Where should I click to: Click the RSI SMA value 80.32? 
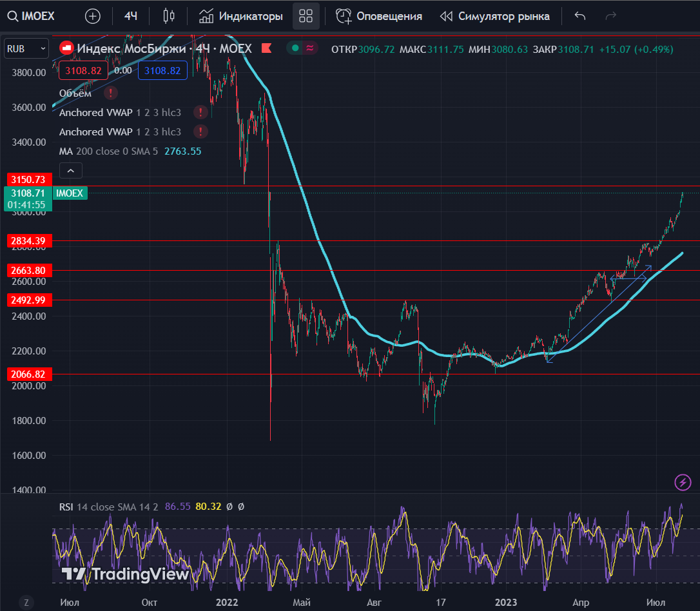coord(208,507)
